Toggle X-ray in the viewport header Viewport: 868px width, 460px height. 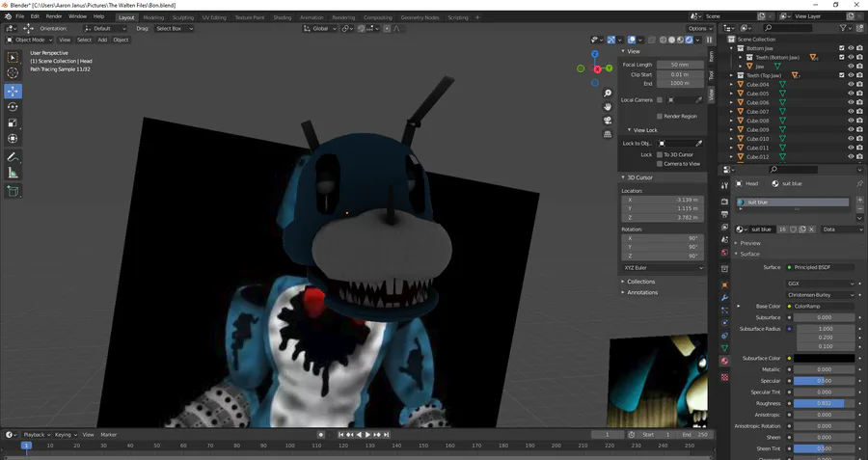[x=652, y=40]
